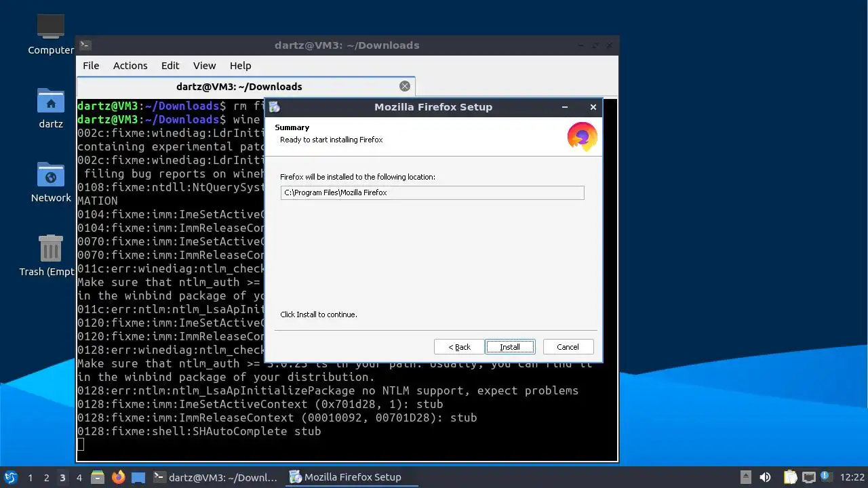Click the Firefox Setup title bar icon
868x488 pixels.
(274, 107)
